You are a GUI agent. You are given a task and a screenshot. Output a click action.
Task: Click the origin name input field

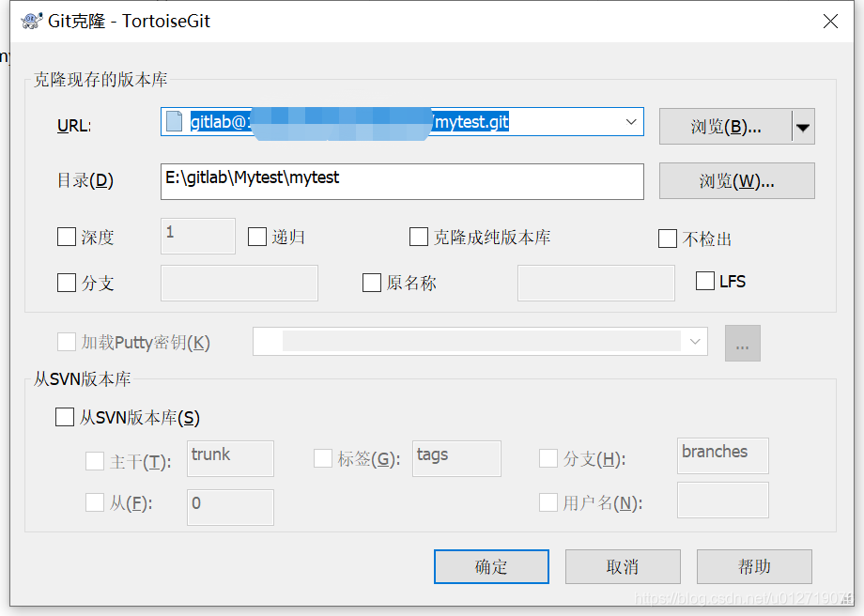coord(596,283)
